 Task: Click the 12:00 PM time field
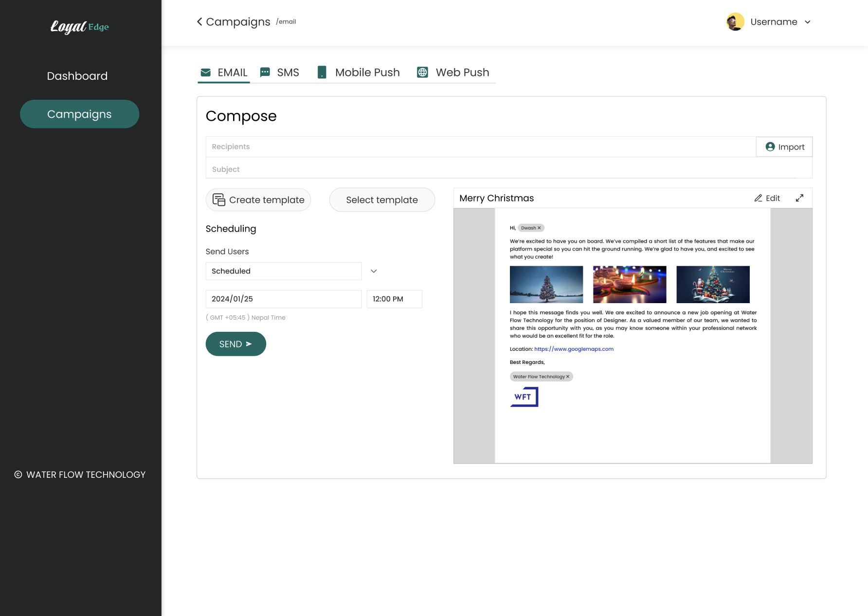pos(395,299)
